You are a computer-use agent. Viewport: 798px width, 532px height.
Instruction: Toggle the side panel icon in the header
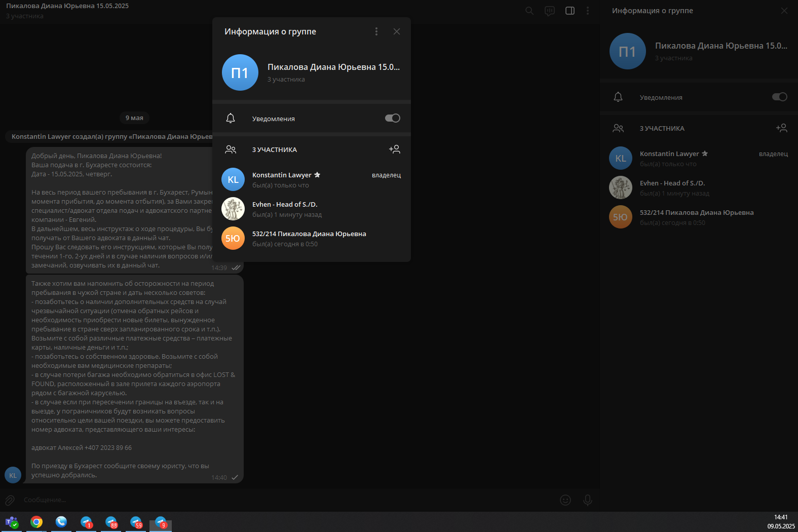click(570, 11)
